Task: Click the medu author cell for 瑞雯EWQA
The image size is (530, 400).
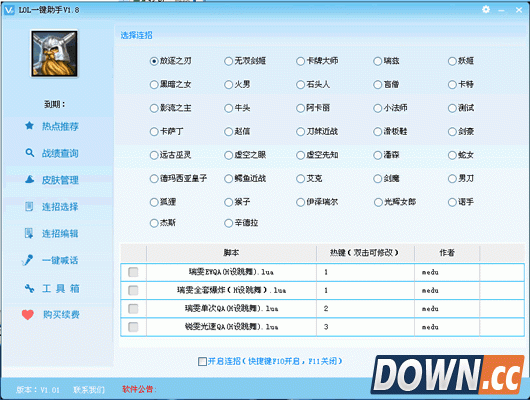Action: click(x=447, y=272)
